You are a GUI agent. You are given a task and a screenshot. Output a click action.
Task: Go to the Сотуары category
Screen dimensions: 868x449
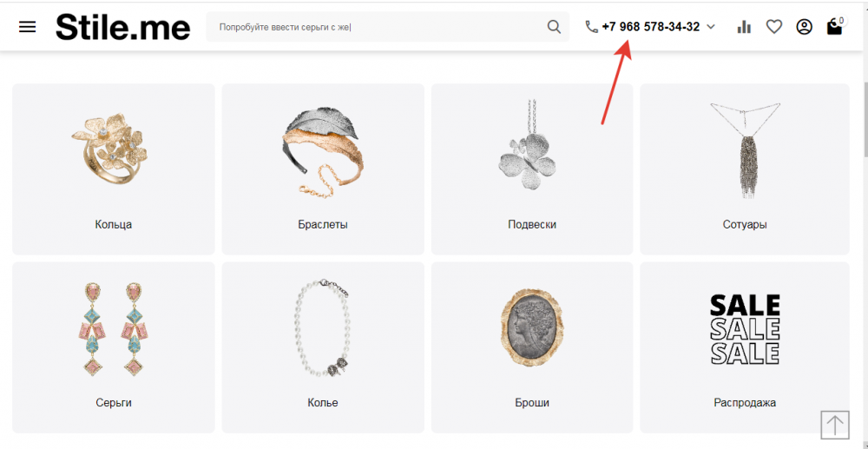click(745, 169)
